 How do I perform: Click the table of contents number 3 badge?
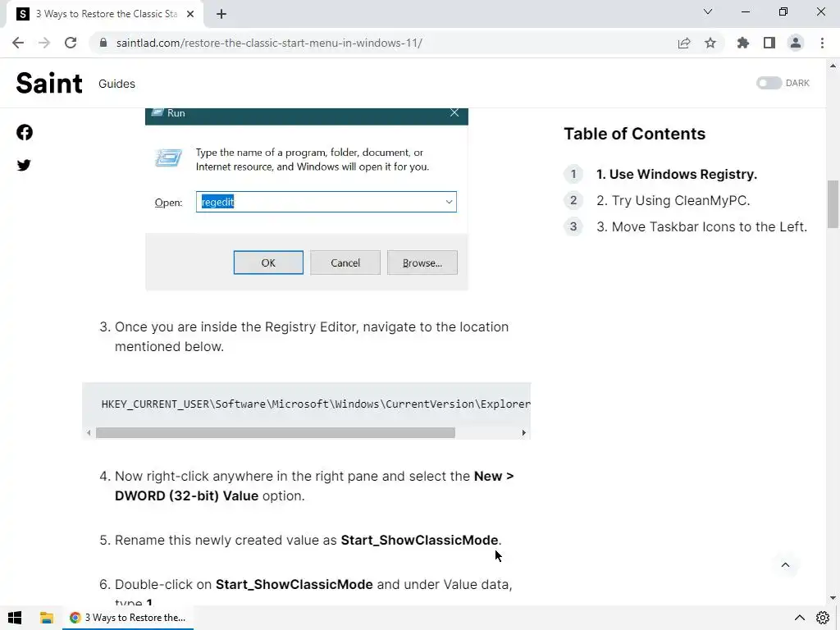pyautogui.click(x=573, y=226)
